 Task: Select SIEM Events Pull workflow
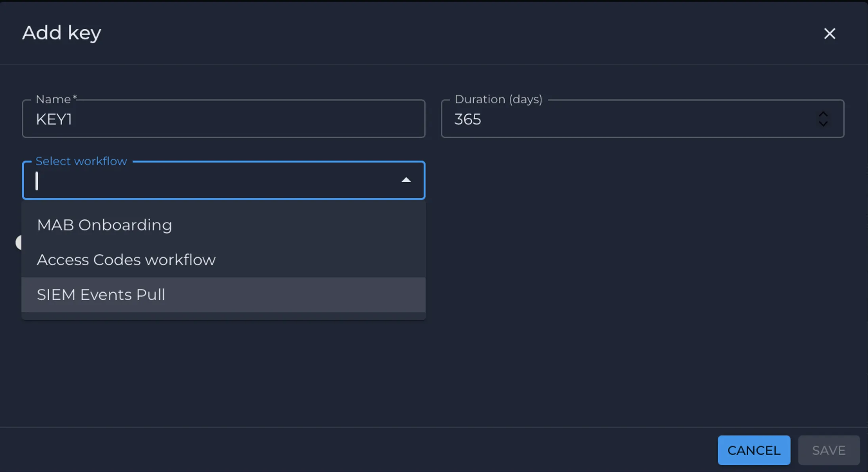223,295
